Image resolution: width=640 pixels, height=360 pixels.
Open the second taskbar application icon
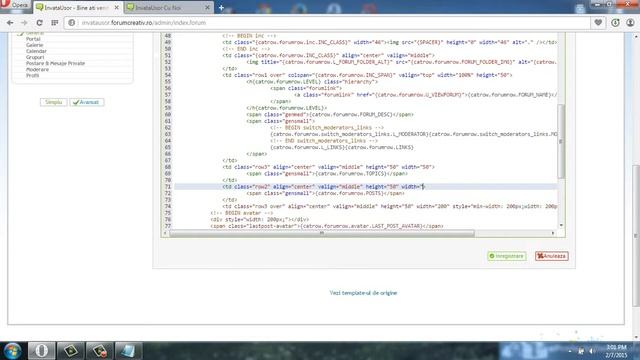click(70, 351)
